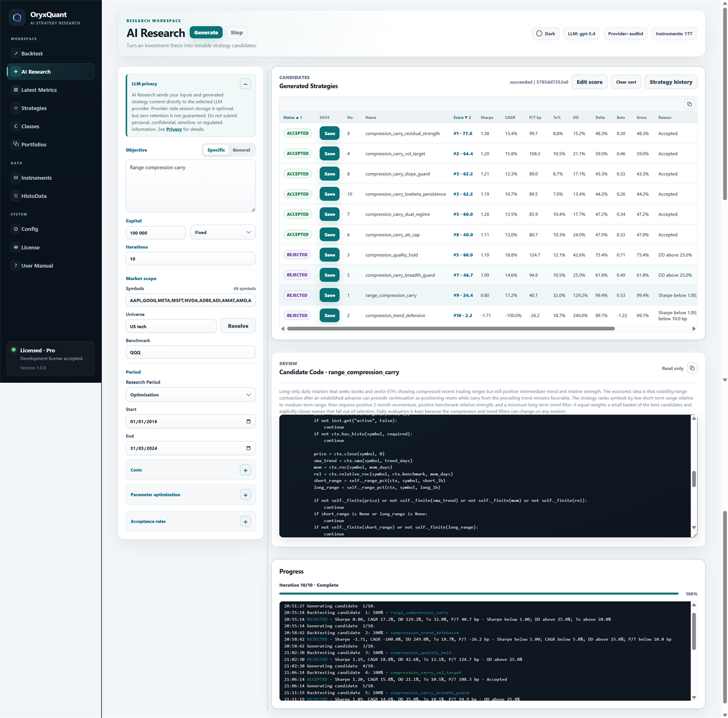The width and height of the screenshot is (728, 718).
Task: Click range_compression_carry link in progress log
Action: point(419,613)
